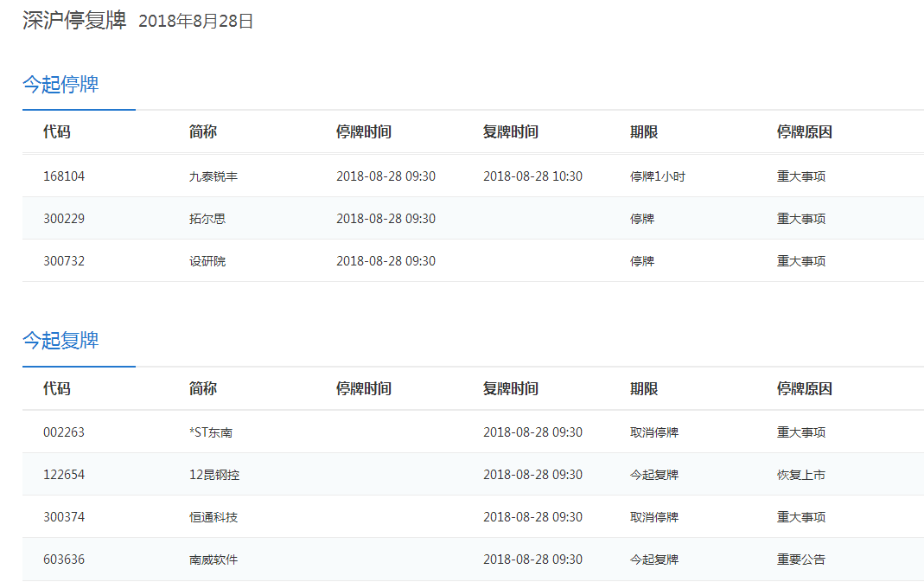This screenshot has width=924, height=582.
Task: Click stock code 300732
Action: point(64,261)
